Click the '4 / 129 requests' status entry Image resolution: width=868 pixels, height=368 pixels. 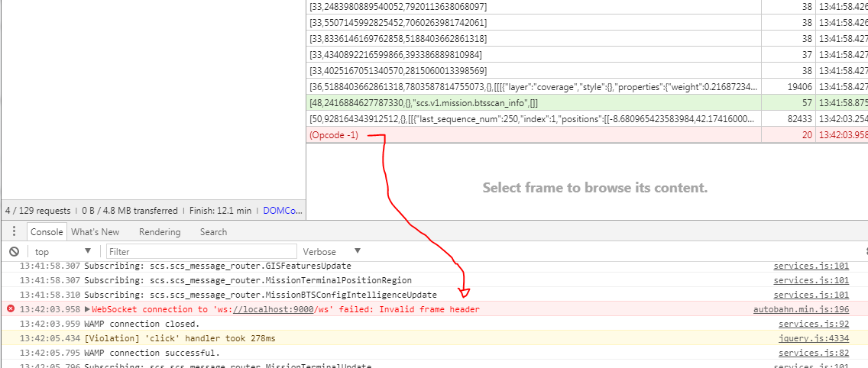tap(37, 211)
